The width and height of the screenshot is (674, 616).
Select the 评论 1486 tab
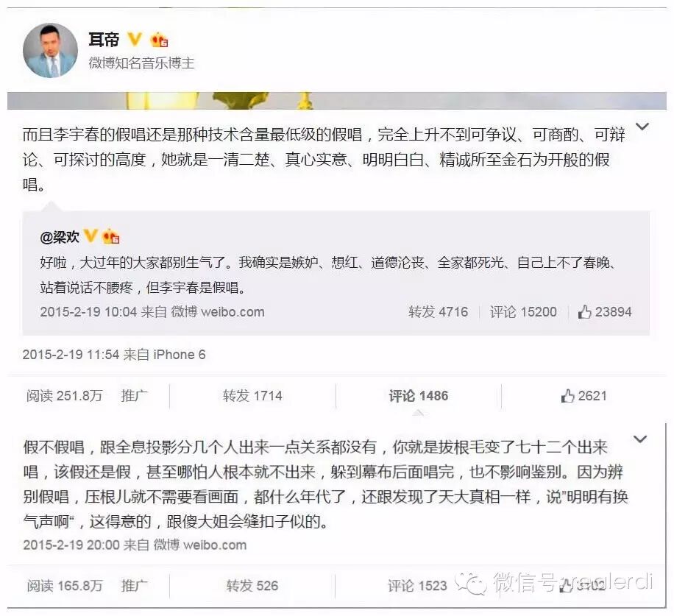(x=418, y=395)
